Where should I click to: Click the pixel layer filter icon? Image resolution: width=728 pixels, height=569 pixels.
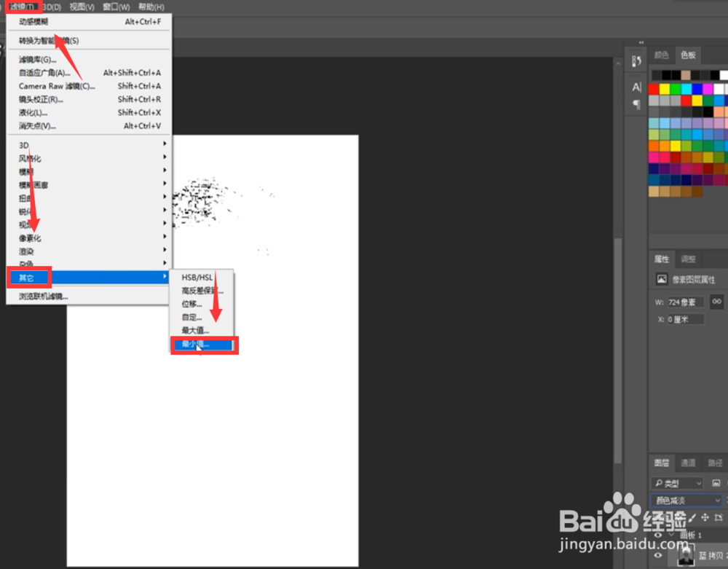coord(716,483)
